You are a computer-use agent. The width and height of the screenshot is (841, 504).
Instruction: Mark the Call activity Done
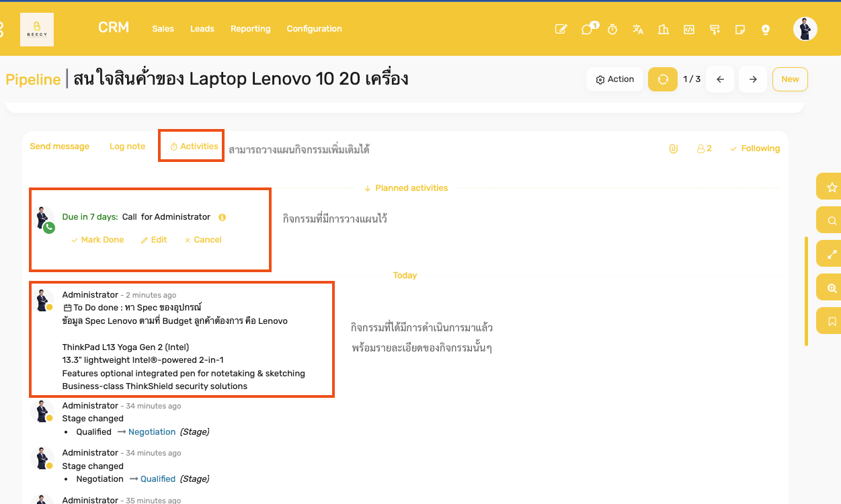[x=97, y=240]
